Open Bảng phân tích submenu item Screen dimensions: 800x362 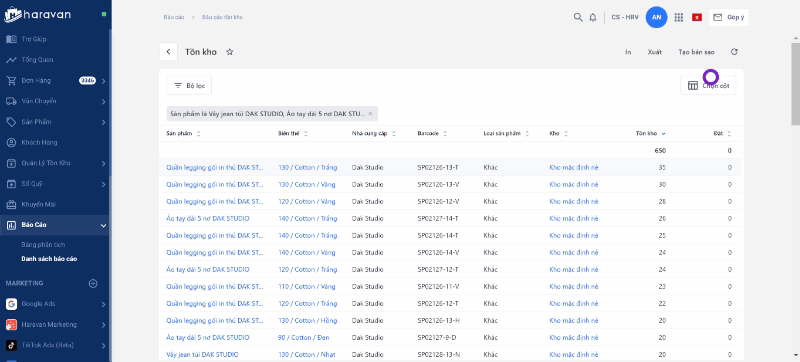43,245
